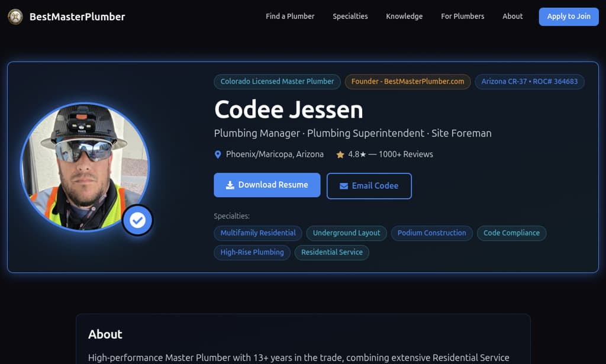Click the About section heading

coord(105,334)
